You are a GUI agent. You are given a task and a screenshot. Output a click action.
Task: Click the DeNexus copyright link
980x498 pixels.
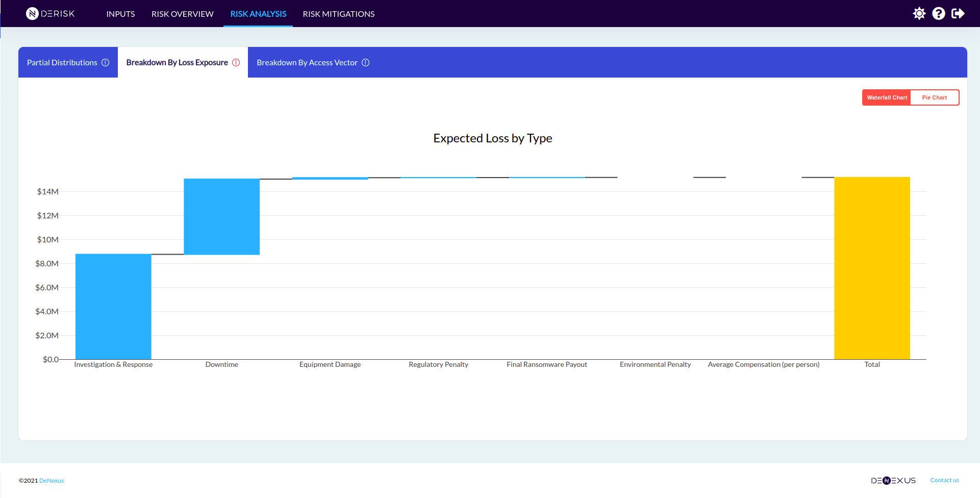[52, 481]
